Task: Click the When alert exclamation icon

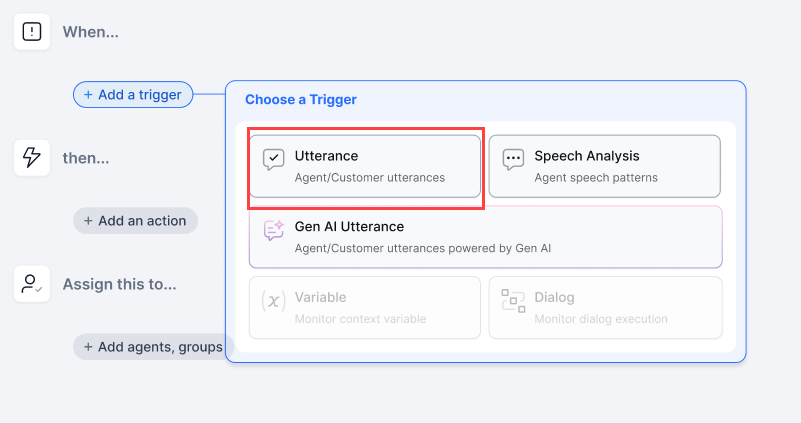Action: point(32,32)
